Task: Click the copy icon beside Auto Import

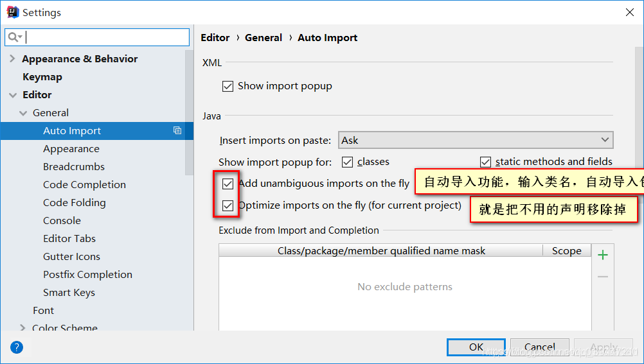Action: pyautogui.click(x=177, y=130)
